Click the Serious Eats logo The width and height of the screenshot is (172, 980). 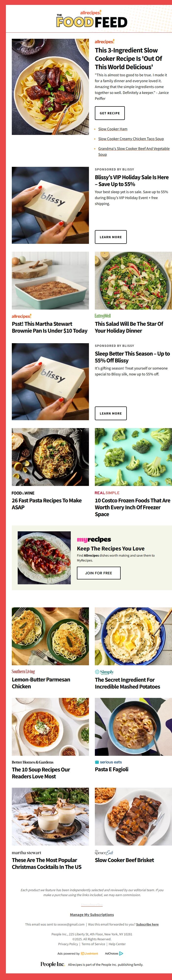108,762
